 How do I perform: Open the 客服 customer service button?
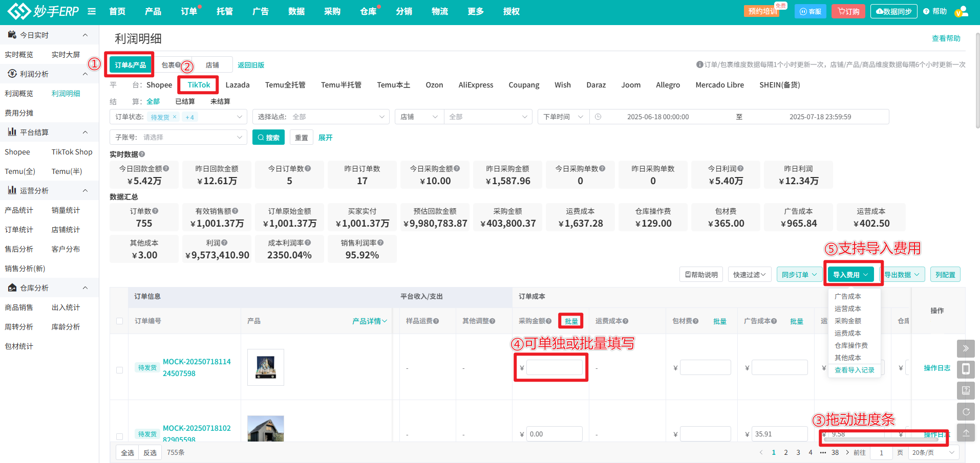click(x=811, y=11)
